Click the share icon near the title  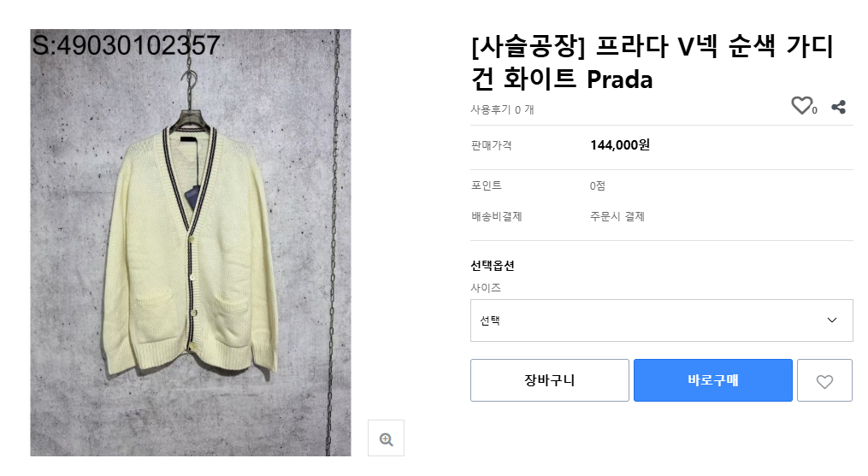tap(839, 107)
